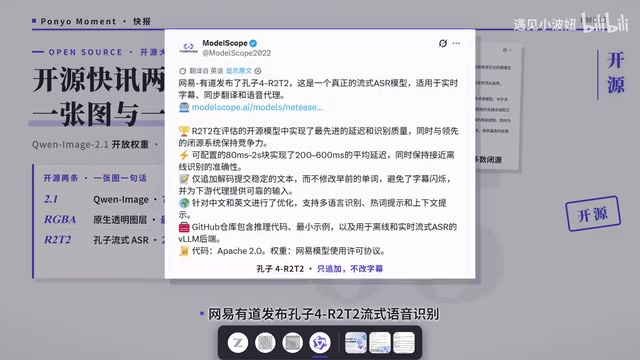Click the scroll emoji before 代码
This screenshot has width=640, height=360.
(x=184, y=251)
